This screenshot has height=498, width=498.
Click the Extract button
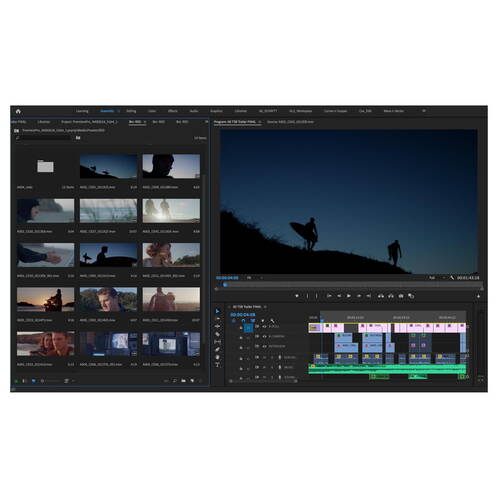tap(391, 296)
